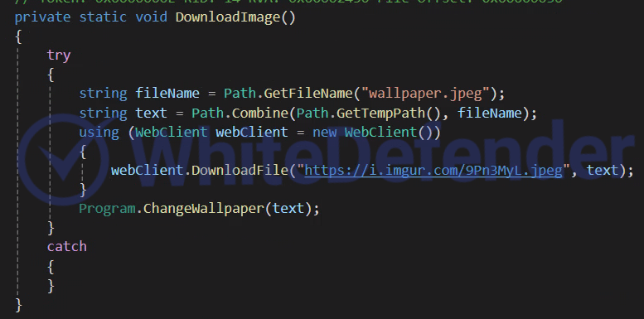Click the using keyword
The image size is (644, 319).
click(x=99, y=133)
